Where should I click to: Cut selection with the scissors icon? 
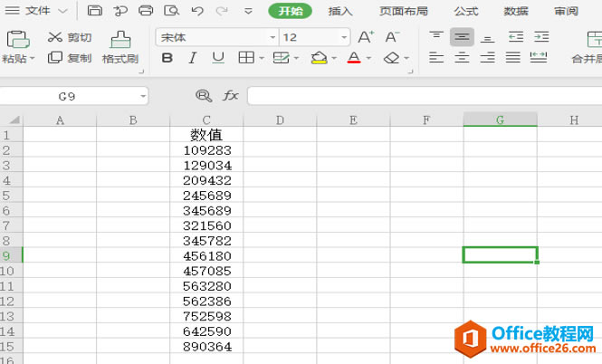[x=55, y=37]
